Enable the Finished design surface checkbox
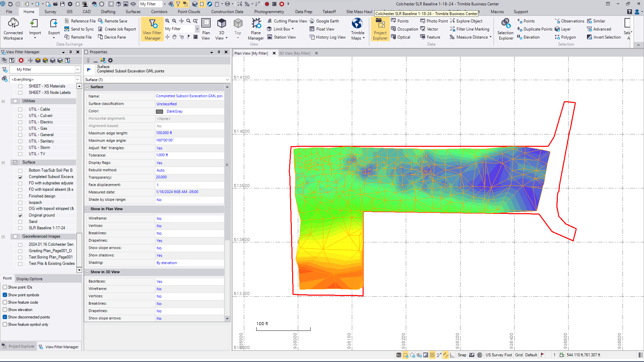 20,196
